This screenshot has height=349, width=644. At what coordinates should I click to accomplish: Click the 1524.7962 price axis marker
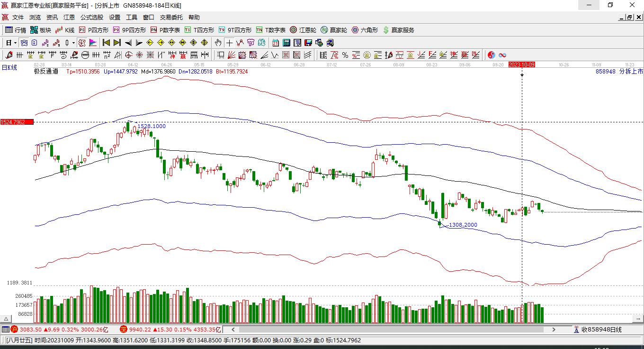17,122
